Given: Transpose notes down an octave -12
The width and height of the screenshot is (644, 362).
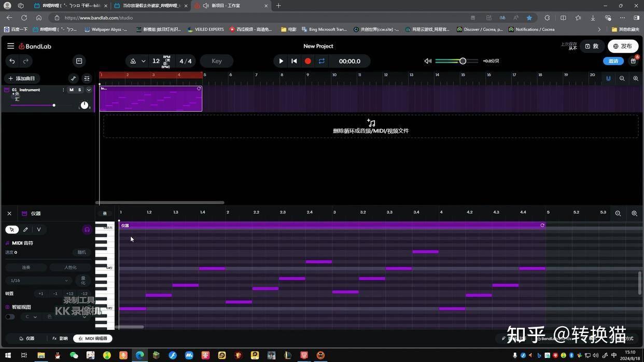Looking at the screenshot, I should [84, 294].
